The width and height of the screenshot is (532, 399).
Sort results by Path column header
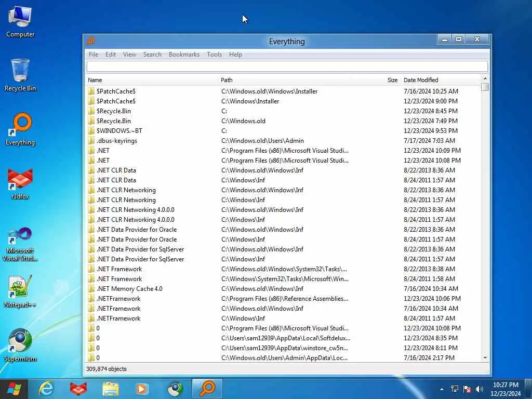click(285, 80)
